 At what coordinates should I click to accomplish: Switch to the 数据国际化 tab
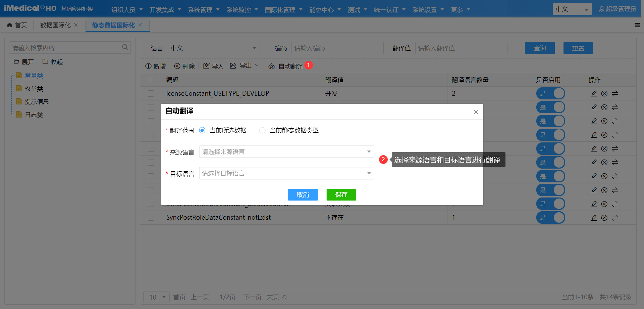pyautogui.click(x=55, y=25)
